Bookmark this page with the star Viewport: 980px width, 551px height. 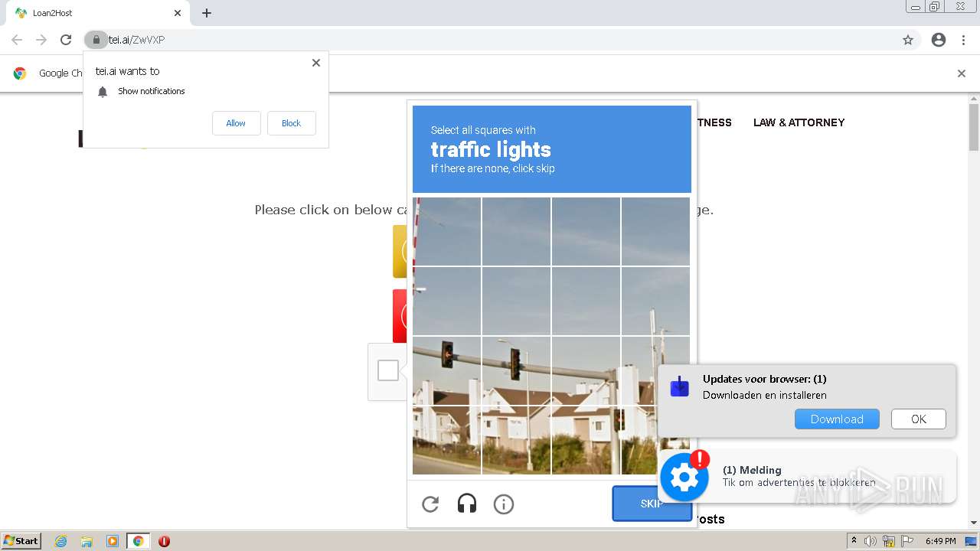pyautogui.click(x=908, y=40)
